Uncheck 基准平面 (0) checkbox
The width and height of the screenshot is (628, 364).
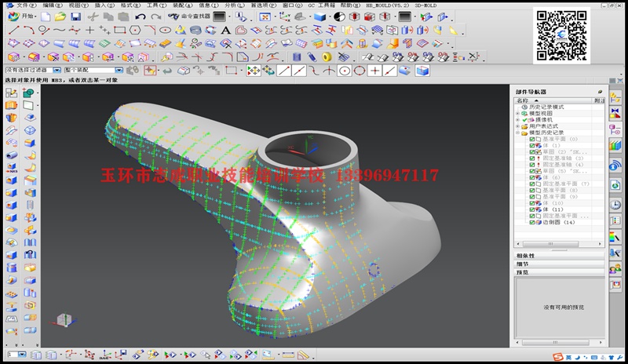(532, 139)
